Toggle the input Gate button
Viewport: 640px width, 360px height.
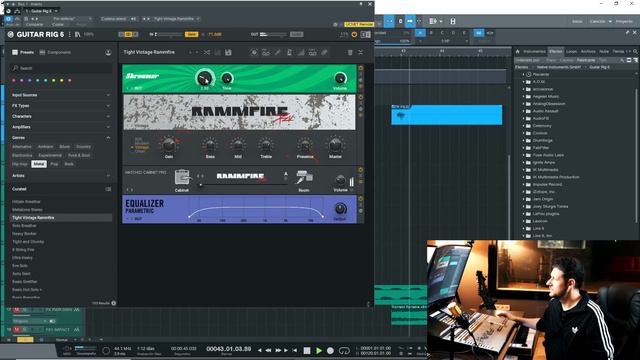[x=191, y=34]
